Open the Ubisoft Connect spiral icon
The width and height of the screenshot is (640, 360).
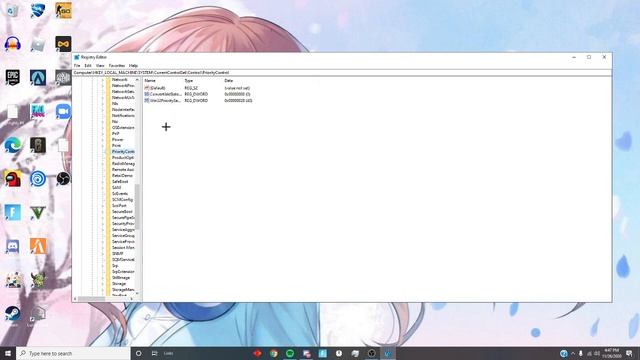[38, 178]
